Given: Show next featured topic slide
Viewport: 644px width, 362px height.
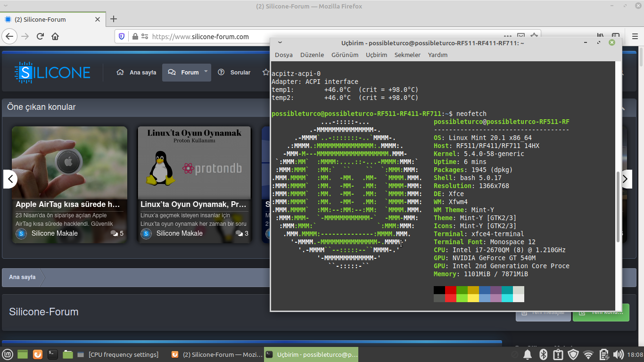Looking at the screenshot, I should click(625, 179).
